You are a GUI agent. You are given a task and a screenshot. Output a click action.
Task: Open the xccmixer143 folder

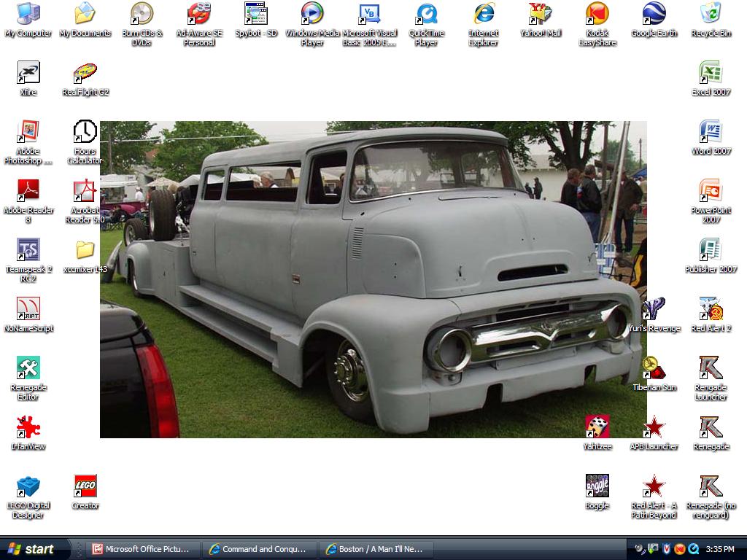pyautogui.click(x=85, y=250)
